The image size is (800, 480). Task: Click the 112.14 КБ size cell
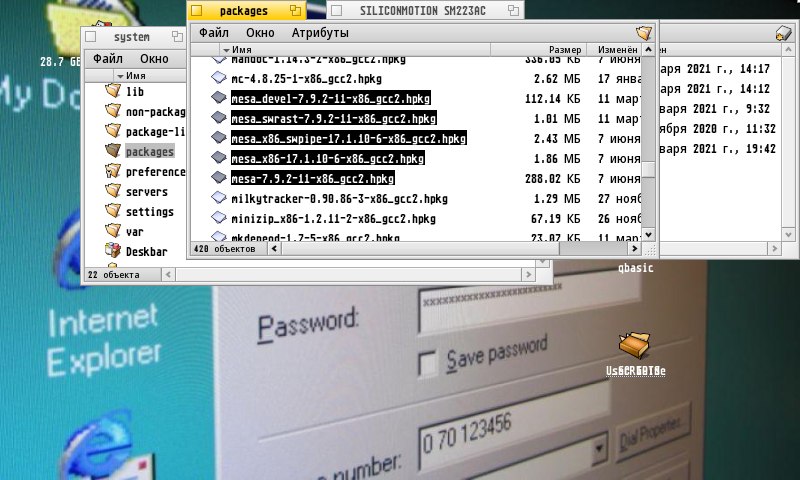coord(553,98)
